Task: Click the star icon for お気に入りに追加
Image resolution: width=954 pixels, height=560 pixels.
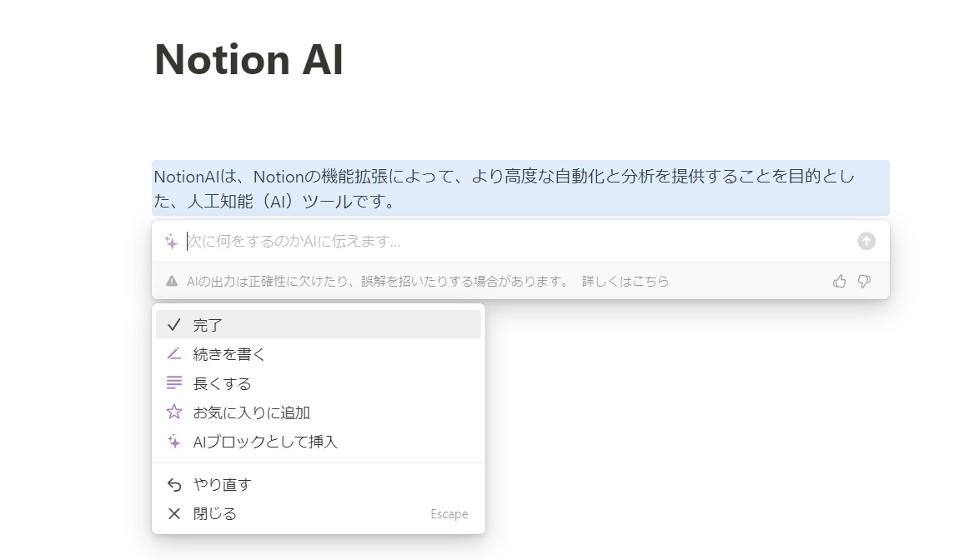Action: point(174,412)
